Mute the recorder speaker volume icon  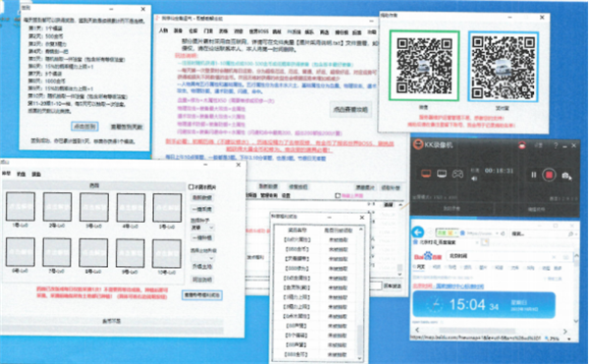(474, 179)
